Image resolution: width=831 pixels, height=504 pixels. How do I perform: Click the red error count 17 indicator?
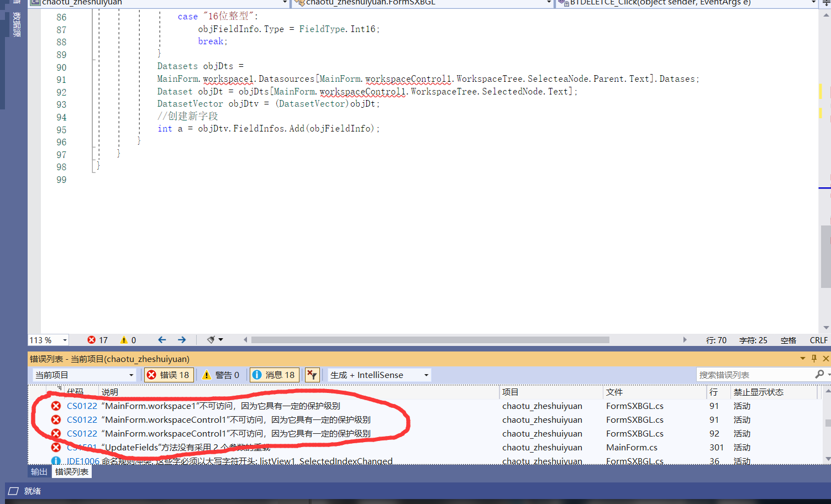97,340
